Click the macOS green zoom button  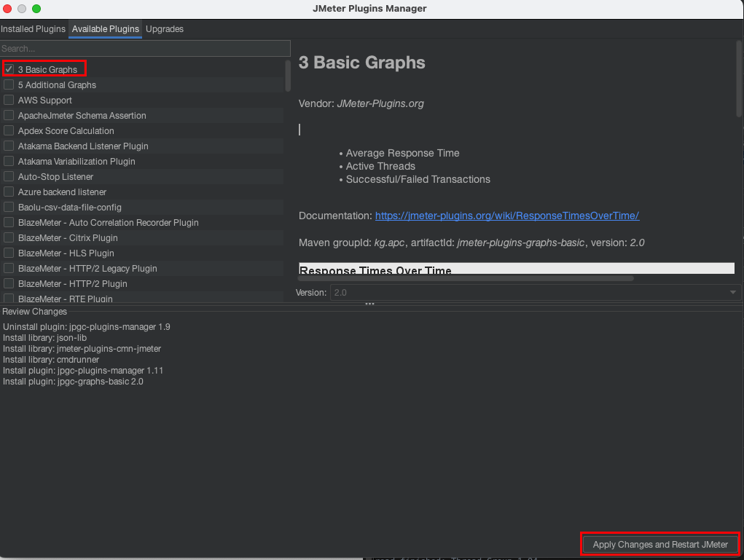36,9
